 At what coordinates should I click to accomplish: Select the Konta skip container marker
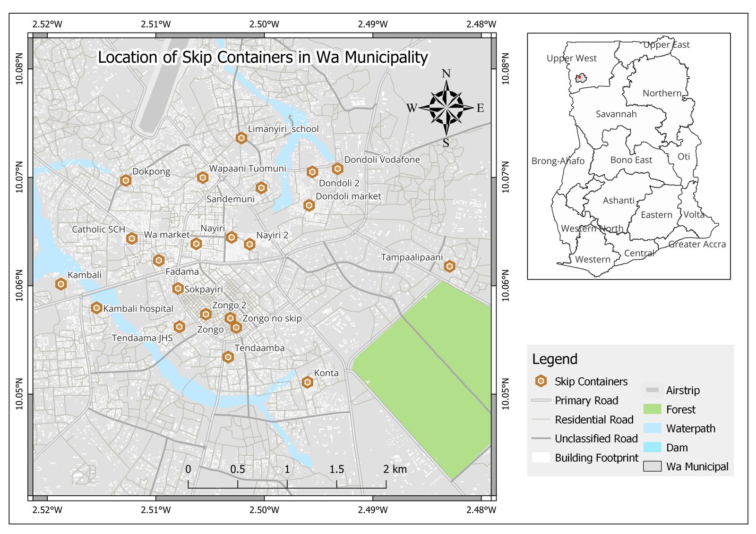[x=308, y=382]
